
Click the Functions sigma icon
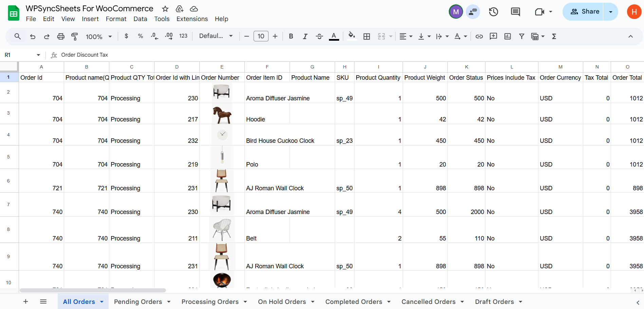pyautogui.click(x=554, y=36)
